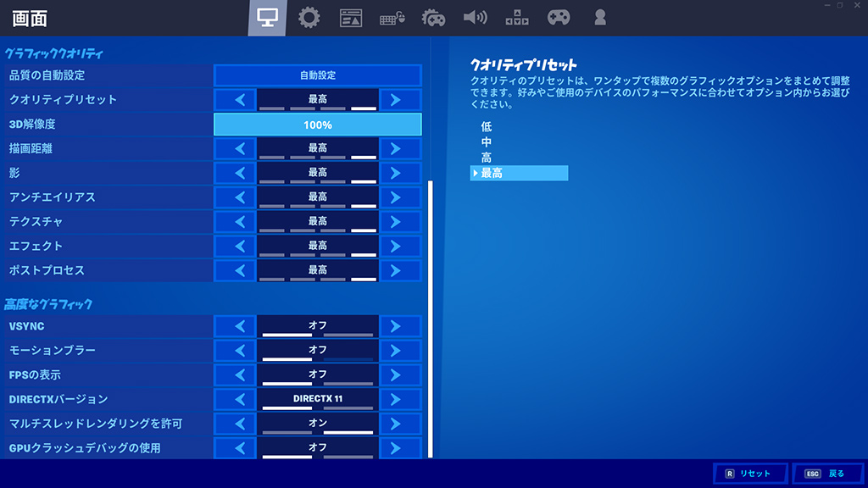
Task: Toggle モーションブラー using left arrow
Action: (236, 350)
